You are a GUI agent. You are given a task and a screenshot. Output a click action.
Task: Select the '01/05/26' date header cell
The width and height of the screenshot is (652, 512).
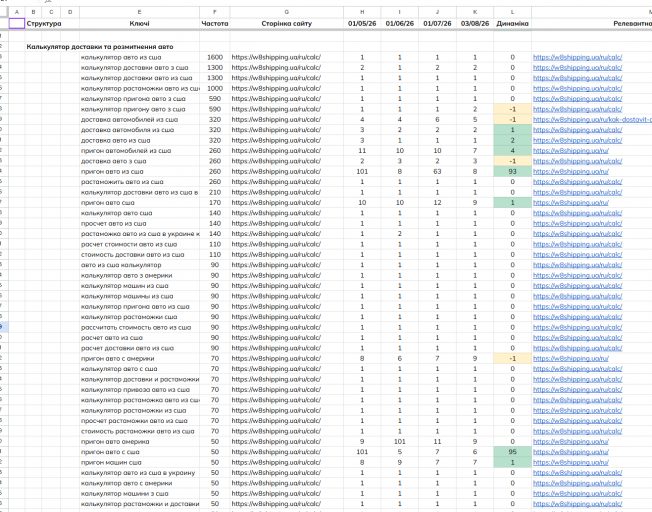(362, 24)
